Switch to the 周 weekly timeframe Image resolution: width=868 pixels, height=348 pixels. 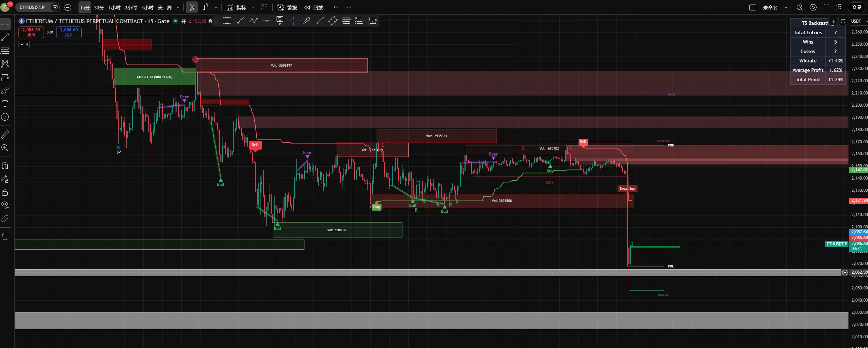coord(169,7)
